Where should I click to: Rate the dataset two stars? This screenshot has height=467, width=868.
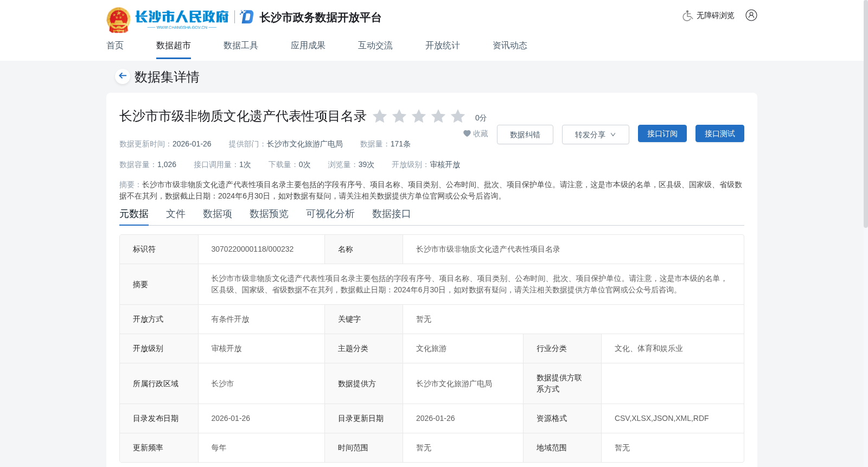399,116
